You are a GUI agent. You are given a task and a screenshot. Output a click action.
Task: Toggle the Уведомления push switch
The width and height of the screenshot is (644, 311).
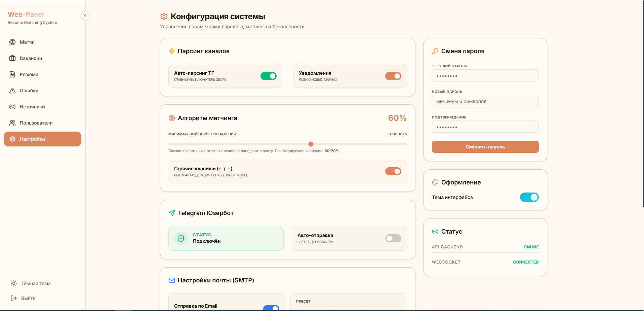tap(393, 76)
